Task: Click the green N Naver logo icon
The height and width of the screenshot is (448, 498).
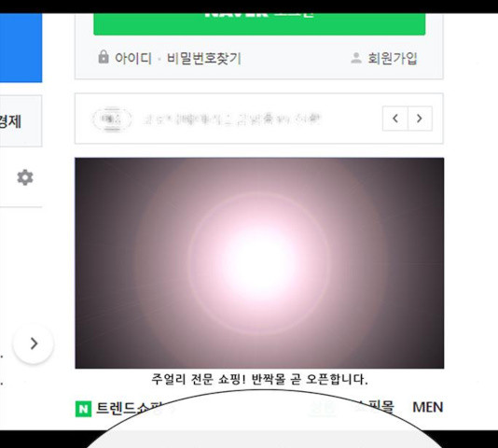Action: (x=83, y=409)
